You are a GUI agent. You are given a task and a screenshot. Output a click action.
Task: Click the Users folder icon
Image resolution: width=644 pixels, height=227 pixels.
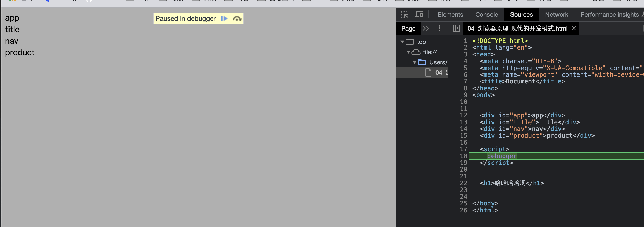click(x=422, y=62)
